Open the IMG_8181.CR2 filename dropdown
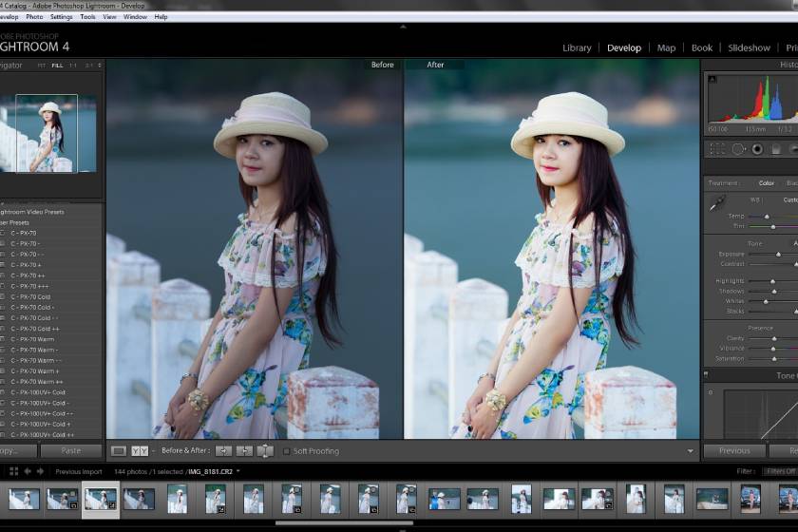Viewport: 798px width, 532px height. pyautogui.click(x=238, y=471)
